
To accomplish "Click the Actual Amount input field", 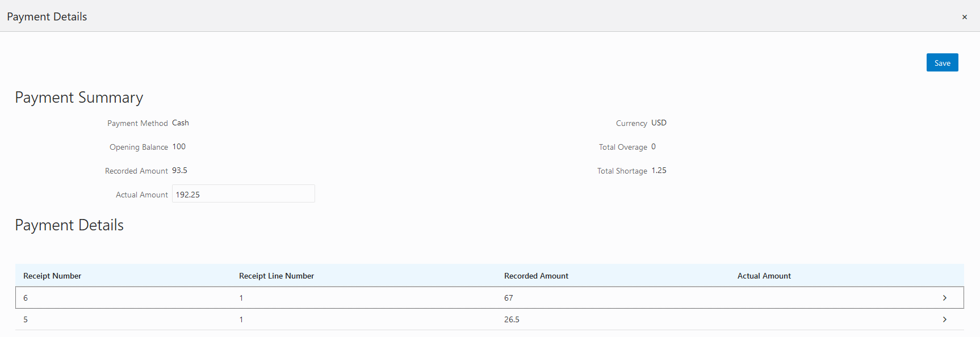I will (243, 193).
